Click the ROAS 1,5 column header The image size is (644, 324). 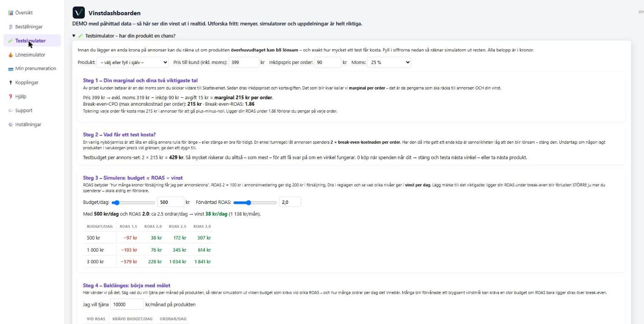[x=128, y=226]
